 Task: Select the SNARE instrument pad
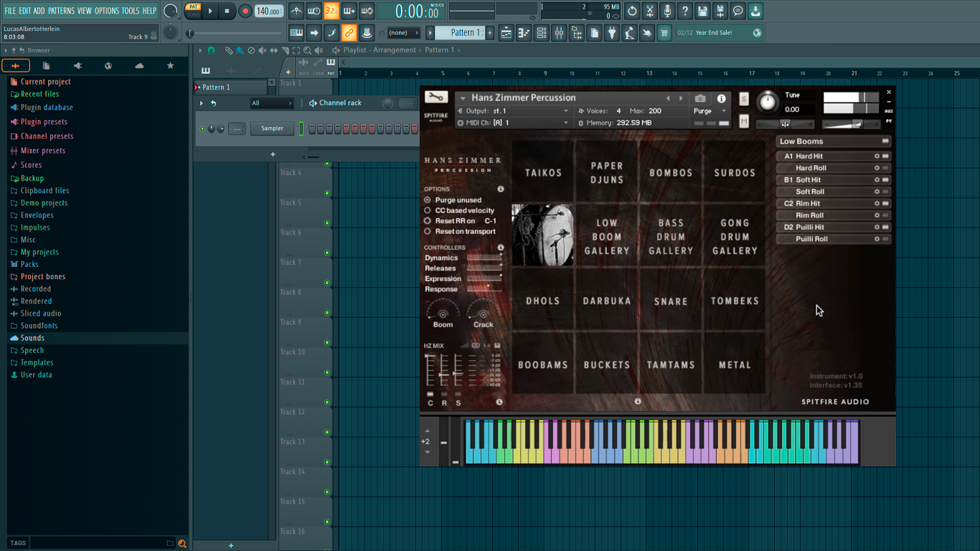click(x=671, y=301)
